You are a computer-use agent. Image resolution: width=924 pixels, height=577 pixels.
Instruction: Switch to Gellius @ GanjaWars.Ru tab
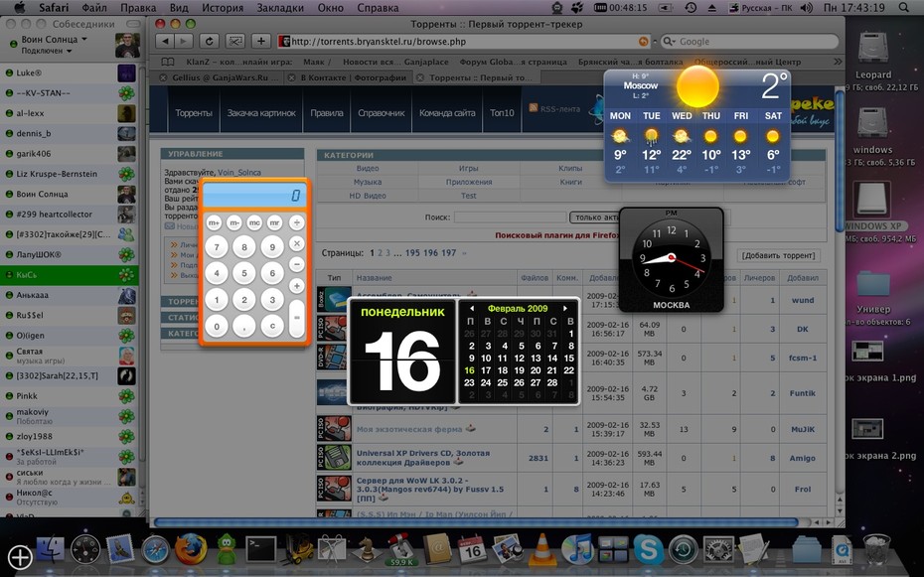point(220,77)
